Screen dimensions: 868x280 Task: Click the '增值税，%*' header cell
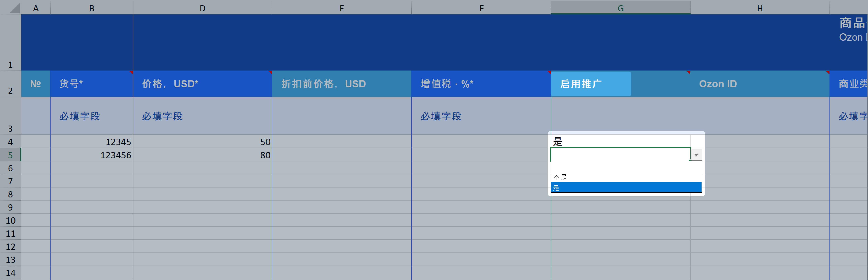coord(481,84)
